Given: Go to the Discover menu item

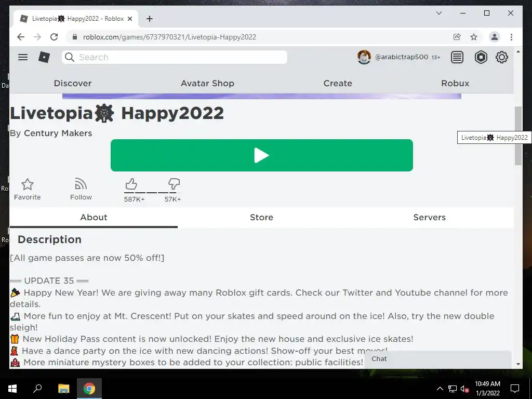Looking at the screenshot, I should click(x=73, y=83).
